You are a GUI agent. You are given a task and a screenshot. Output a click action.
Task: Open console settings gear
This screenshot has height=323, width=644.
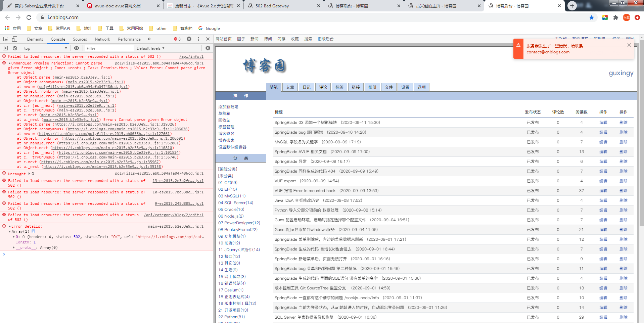pos(208,48)
